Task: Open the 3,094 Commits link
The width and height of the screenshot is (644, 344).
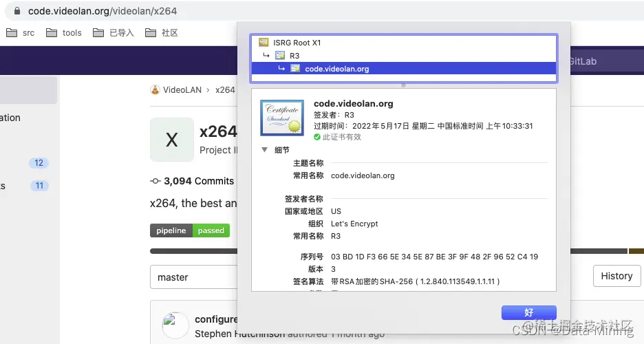Action: (199, 181)
